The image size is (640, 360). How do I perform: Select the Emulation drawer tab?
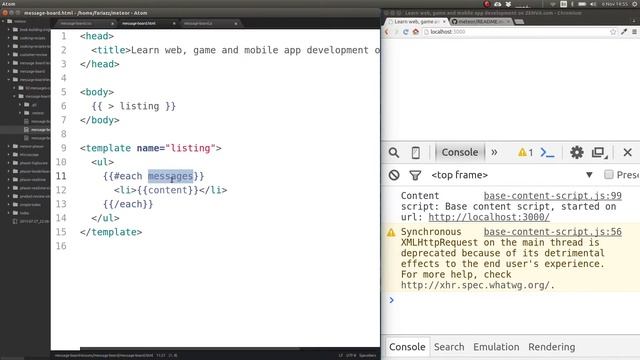[496, 347]
